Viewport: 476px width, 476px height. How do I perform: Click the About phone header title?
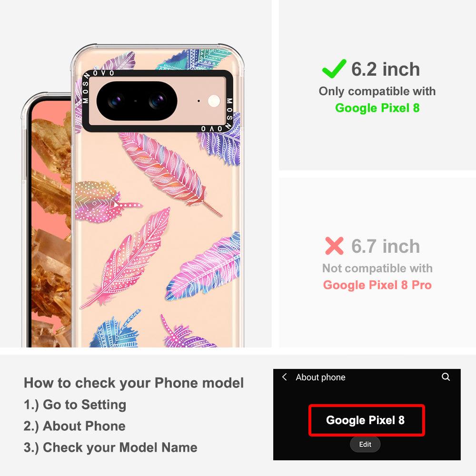click(320, 377)
